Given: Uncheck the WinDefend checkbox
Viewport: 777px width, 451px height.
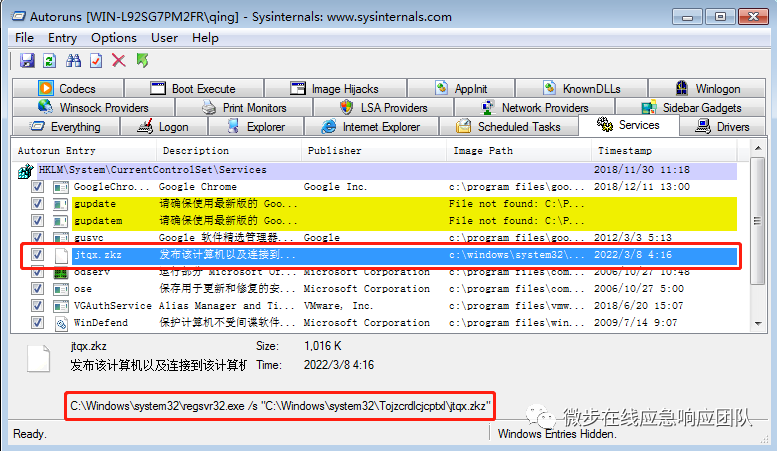Looking at the screenshot, I should [37, 323].
